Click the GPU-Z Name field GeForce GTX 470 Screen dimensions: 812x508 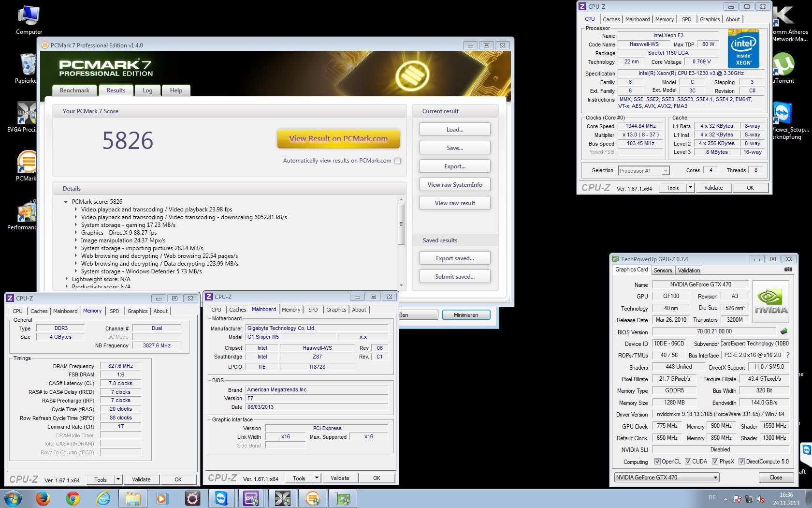click(x=700, y=284)
